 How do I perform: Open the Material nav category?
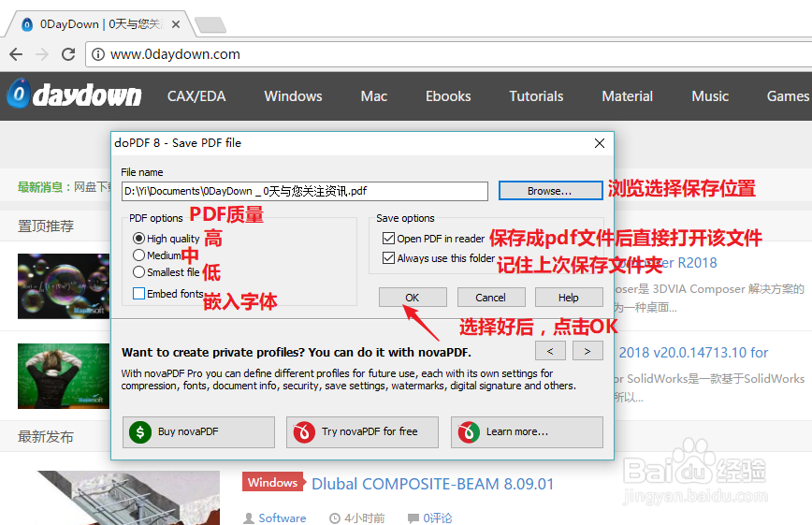click(627, 96)
